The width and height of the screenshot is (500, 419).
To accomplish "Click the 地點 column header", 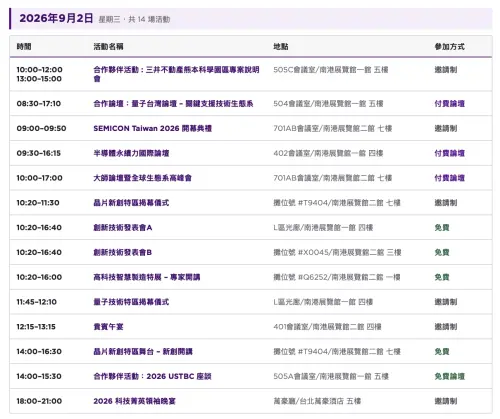I will 281,47.
